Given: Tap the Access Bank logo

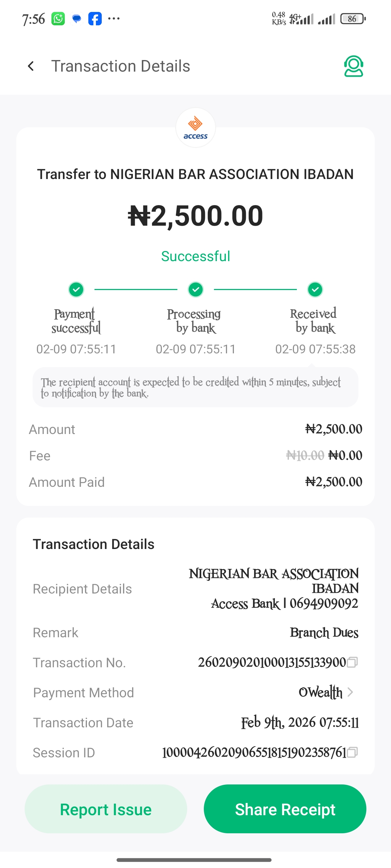Looking at the screenshot, I should pos(195,128).
